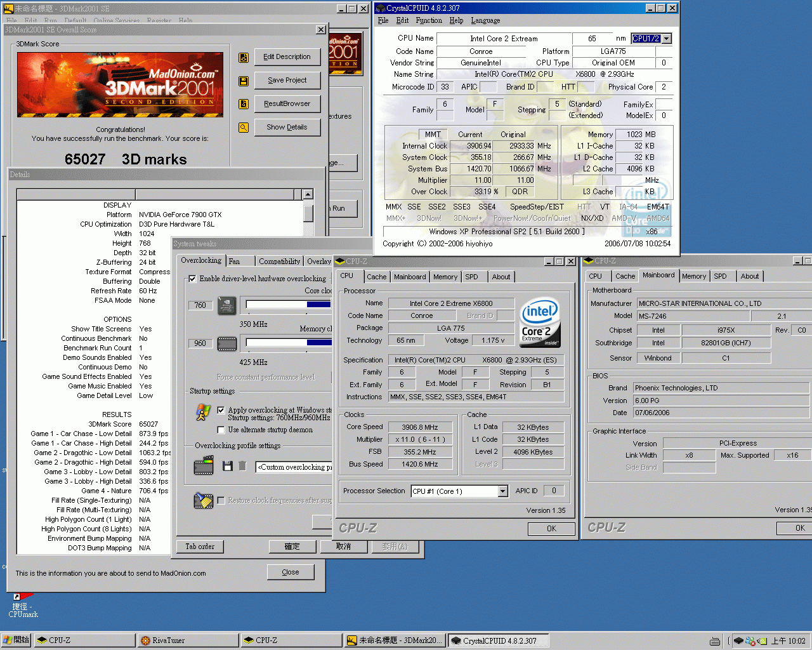
Task: Click the ResultBrowser button
Action: pos(287,104)
